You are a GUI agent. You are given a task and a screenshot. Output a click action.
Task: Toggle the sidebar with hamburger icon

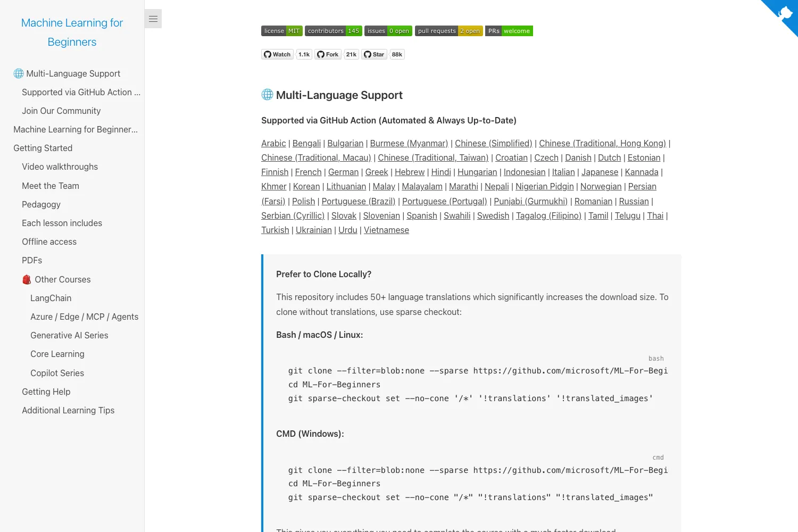[153, 19]
